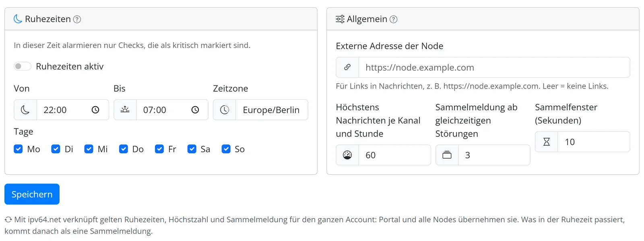644x241 pixels.
Task: Click the Externe Adresse der Node input
Action: (x=494, y=67)
